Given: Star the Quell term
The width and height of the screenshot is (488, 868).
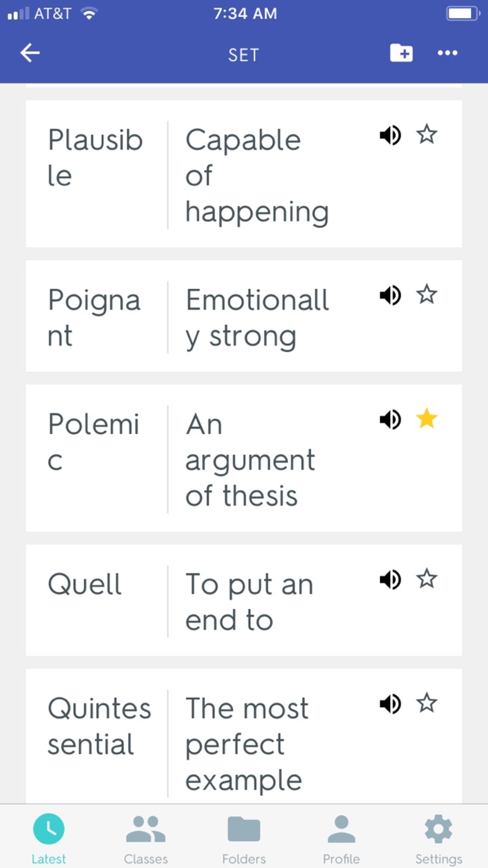Looking at the screenshot, I should pyautogui.click(x=426, y=579).
